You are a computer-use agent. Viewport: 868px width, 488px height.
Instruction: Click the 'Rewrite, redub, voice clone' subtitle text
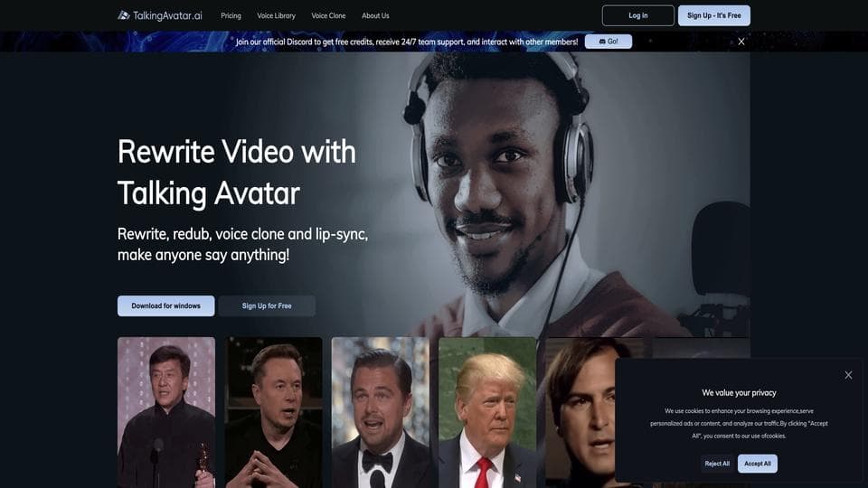(x=242, y=244)
